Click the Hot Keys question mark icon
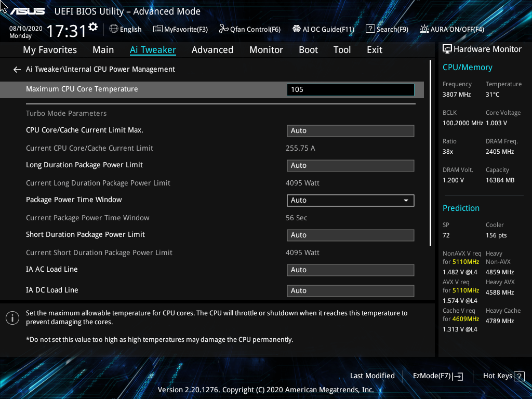 (x=519, y=376)
